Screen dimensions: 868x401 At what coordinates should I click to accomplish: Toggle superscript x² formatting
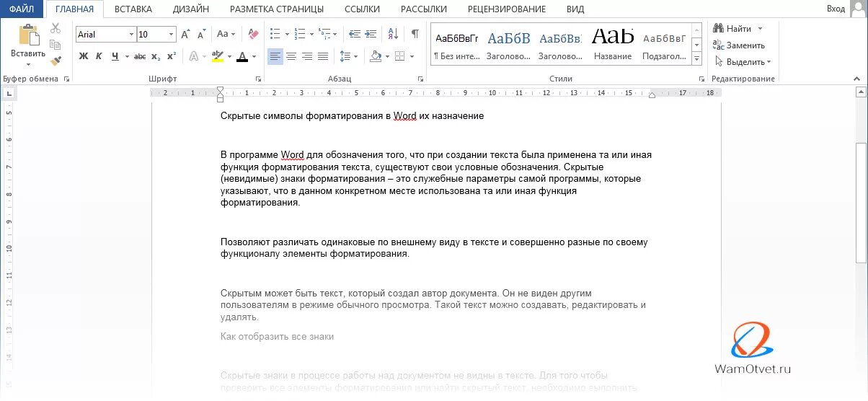[172, 56]
